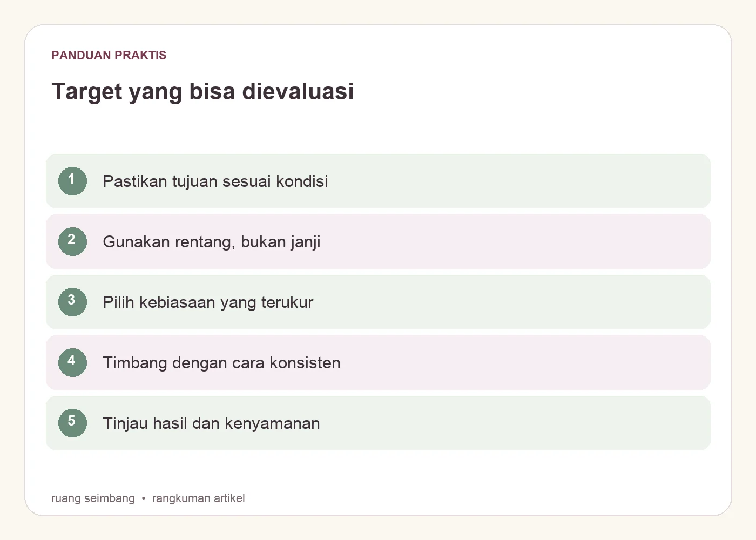Select 'Timbang dengan cara konsisten' text

[221, 363]
